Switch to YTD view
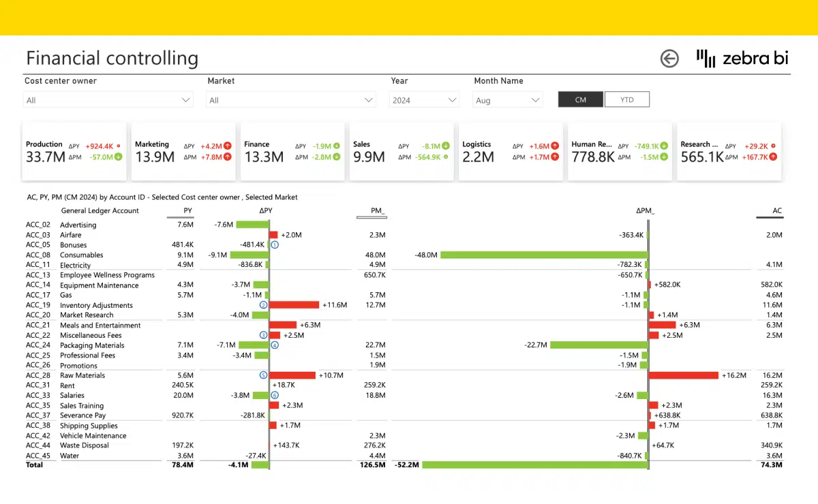This screenshot has width=818, height=504. click(626, 99)
